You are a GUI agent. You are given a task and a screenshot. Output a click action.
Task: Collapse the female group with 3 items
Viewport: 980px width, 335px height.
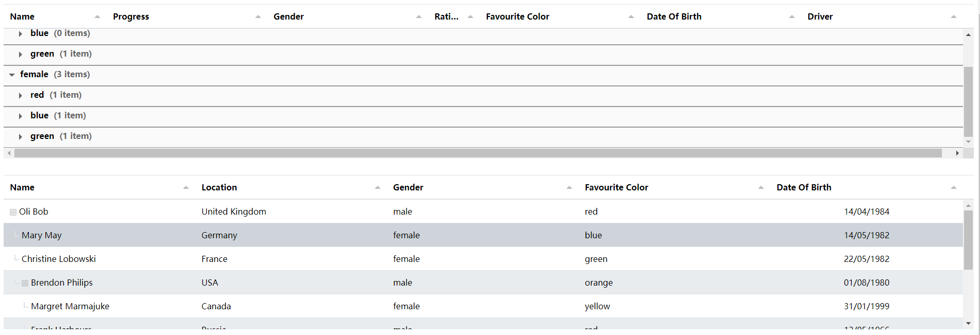point(12,75)
